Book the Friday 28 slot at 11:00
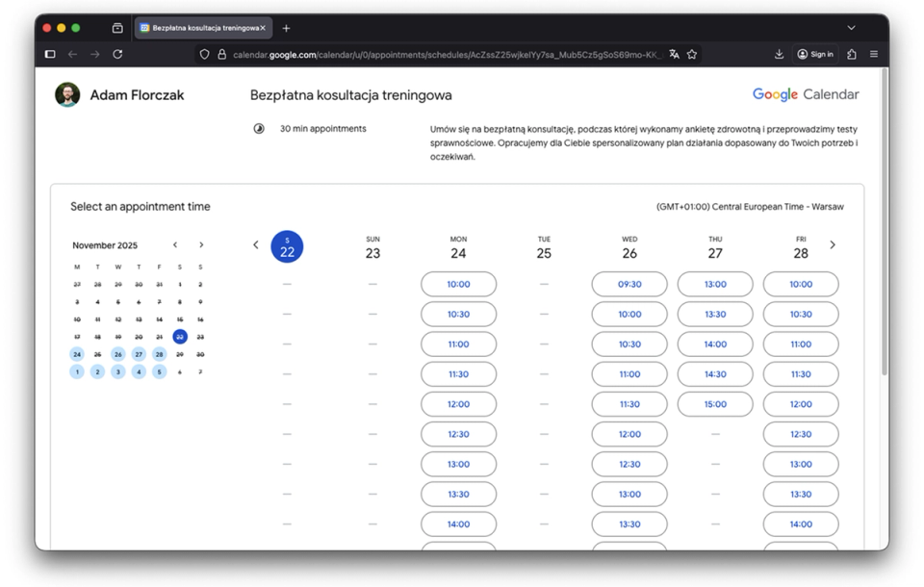 click(x=801, y=345)
